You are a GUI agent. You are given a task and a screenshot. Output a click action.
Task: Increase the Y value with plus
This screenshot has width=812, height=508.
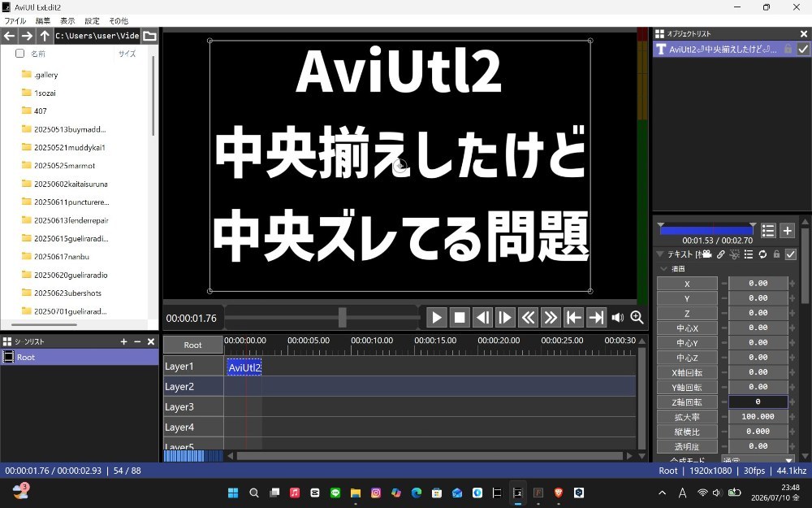pos(792,298)
